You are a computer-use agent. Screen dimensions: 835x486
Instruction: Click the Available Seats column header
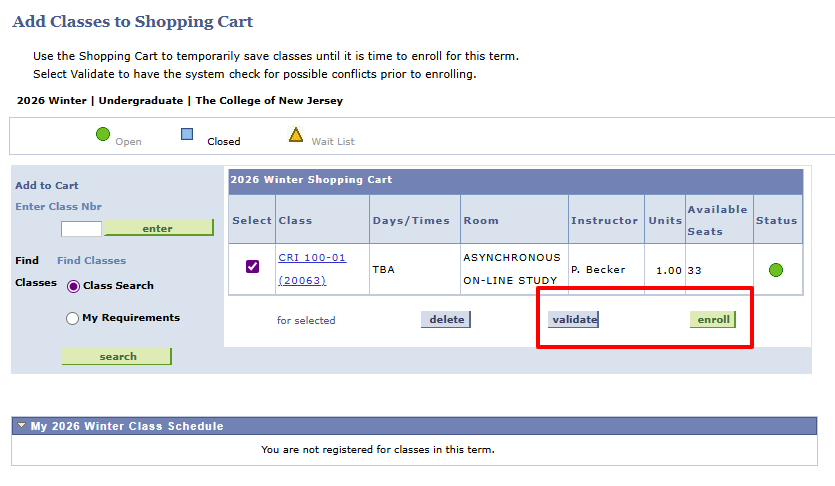717,220
